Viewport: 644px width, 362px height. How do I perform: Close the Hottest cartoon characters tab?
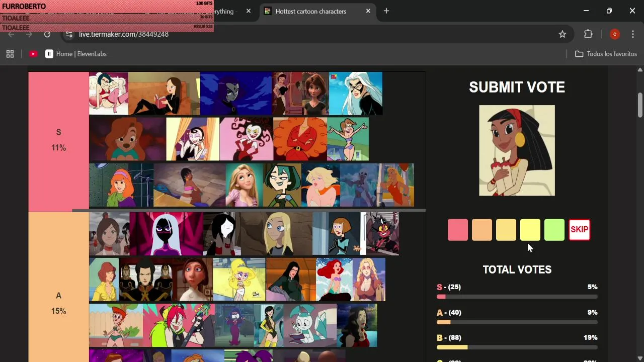pos(368,11)
